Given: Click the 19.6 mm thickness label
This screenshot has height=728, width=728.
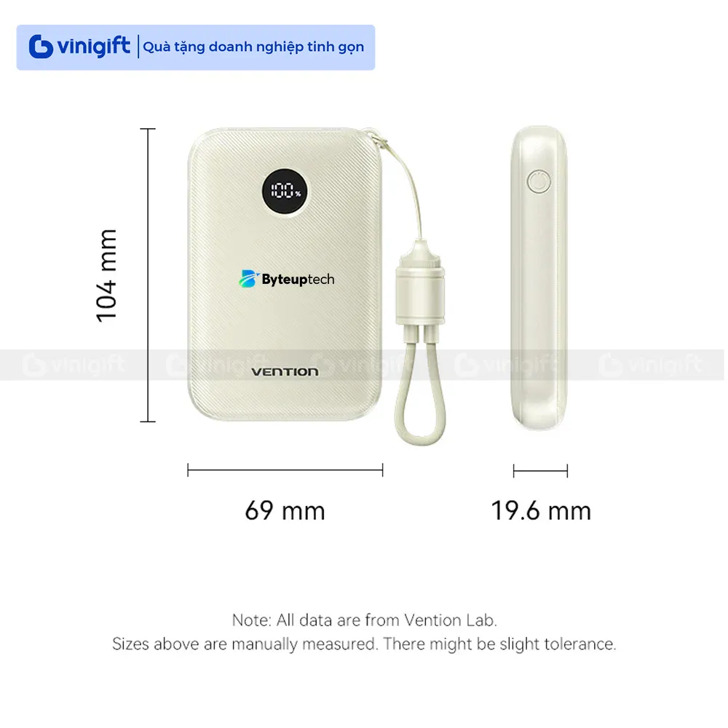Looking at the screenshot, I should [x=541, y=511].
